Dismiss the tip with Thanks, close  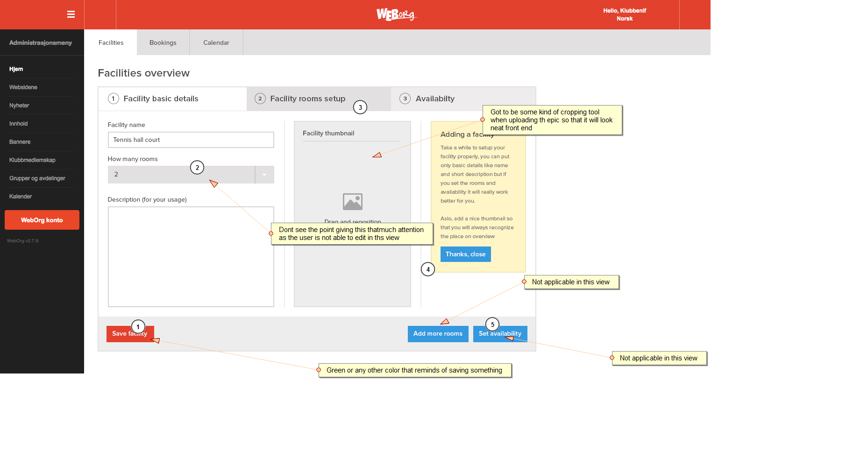(465, 254)
